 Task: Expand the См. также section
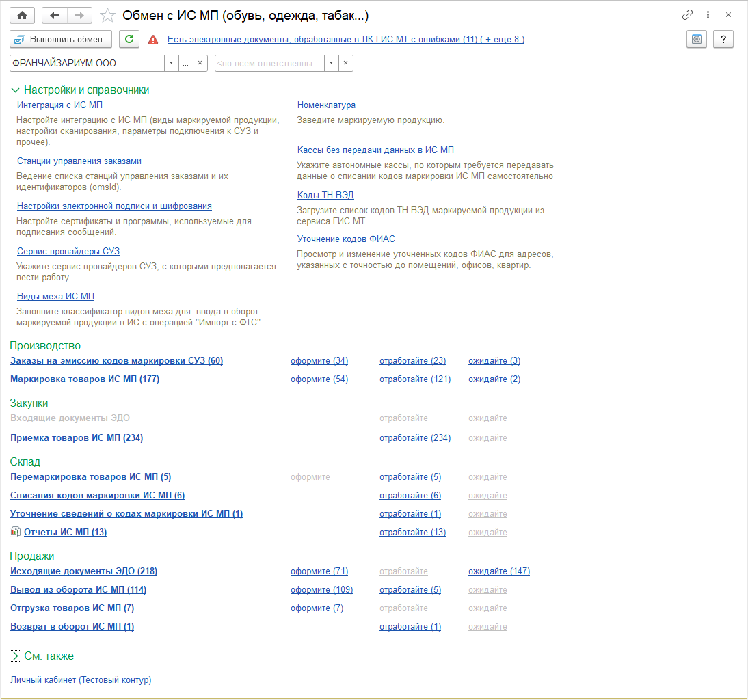click(x=15, y=656)
